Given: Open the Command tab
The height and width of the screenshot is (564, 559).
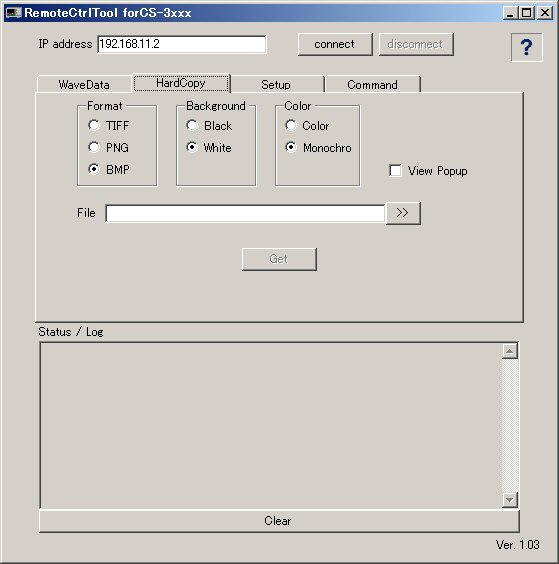Looking at the screenshot, I should click(x=373, y=85).
